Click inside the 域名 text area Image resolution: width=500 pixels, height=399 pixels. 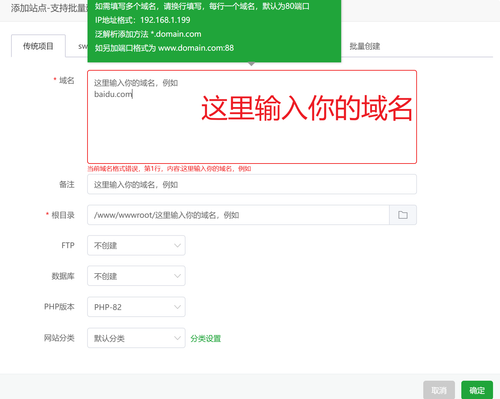tap(252, 117)
